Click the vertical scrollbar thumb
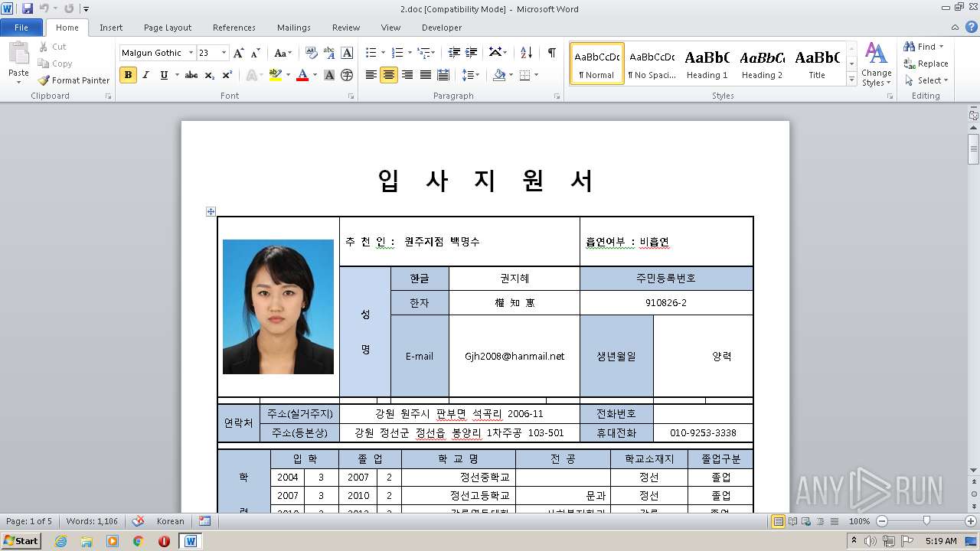This screenshot has width=980, height=551. coord(973,149)
